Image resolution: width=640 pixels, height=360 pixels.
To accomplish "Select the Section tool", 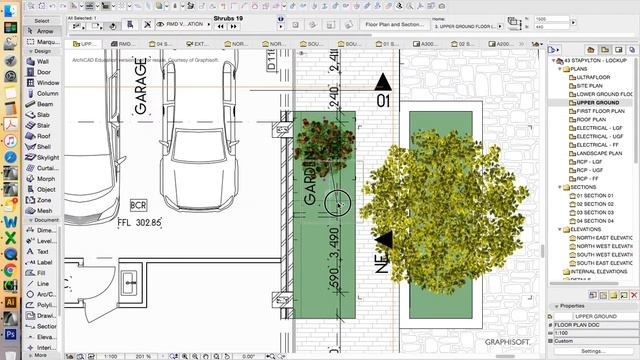I will tap(41, 326).
